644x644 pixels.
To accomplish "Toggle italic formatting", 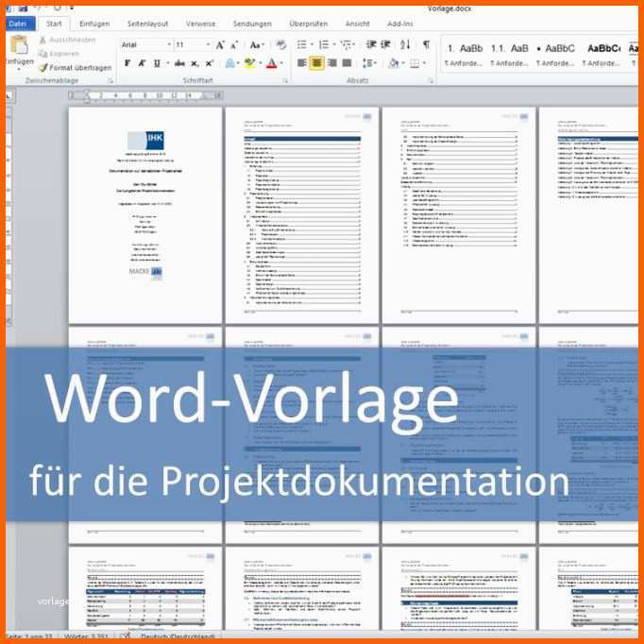I will (x=143, y=63).
